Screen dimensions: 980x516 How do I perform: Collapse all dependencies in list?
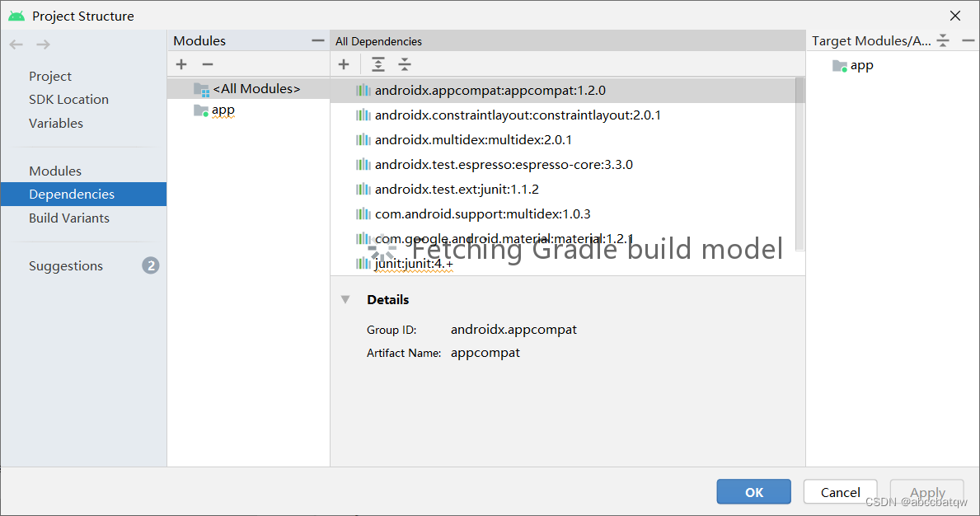(x=405, y=64)
